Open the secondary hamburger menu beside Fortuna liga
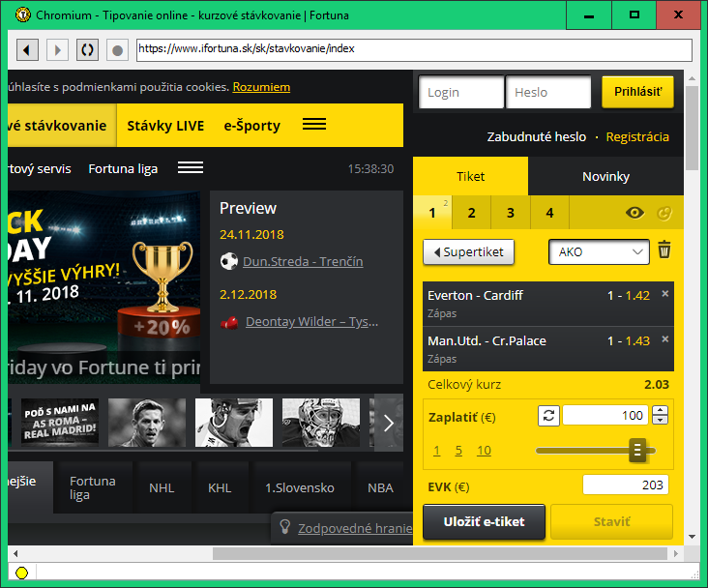 (x=191, y=167)
